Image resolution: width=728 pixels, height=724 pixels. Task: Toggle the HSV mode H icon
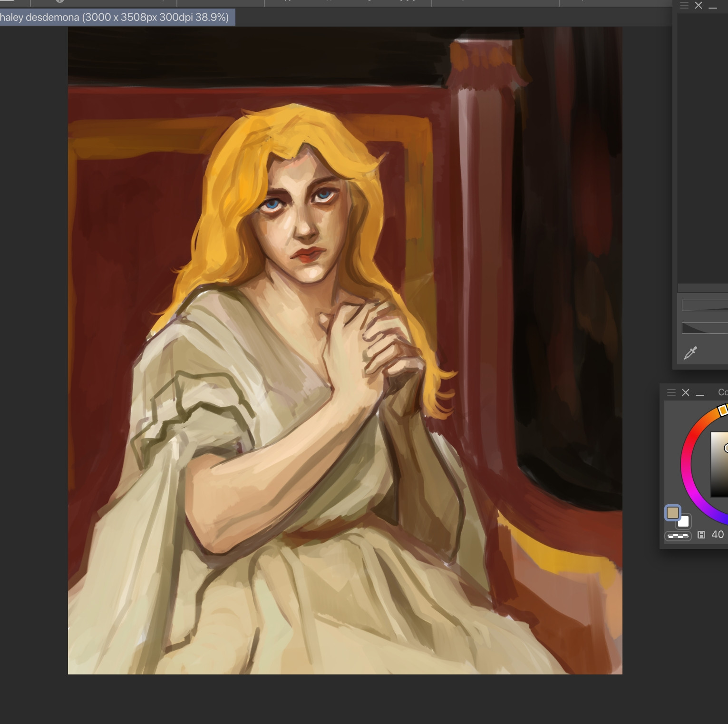pos(701,535)
